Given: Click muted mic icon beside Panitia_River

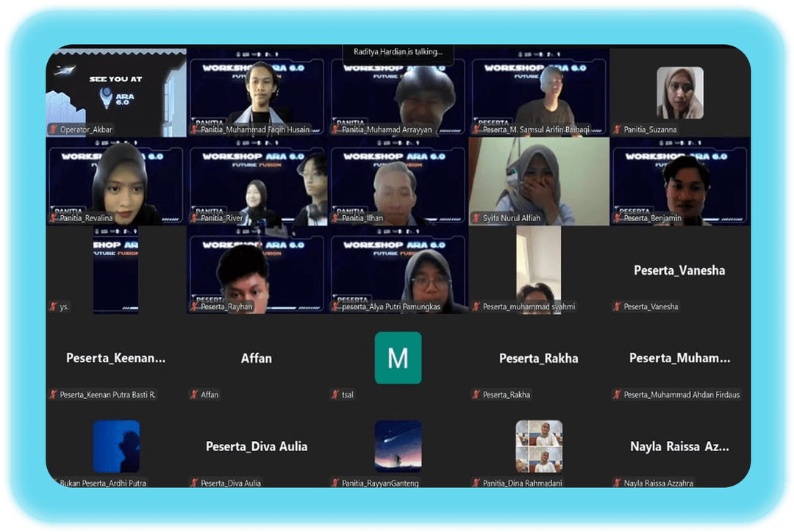Looking at the screenshot, I should (x=194, y=218).
